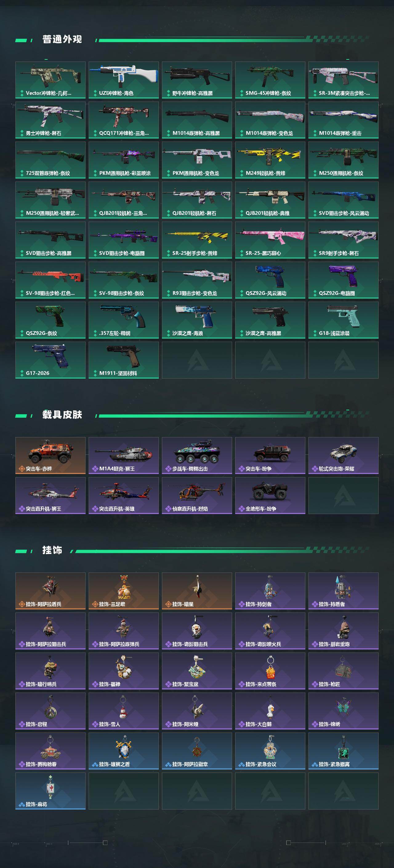Click the SVD狙击步枪-电路图 purple skin
Viewport: 394px width, 868px height.
[x=124, y=240]
